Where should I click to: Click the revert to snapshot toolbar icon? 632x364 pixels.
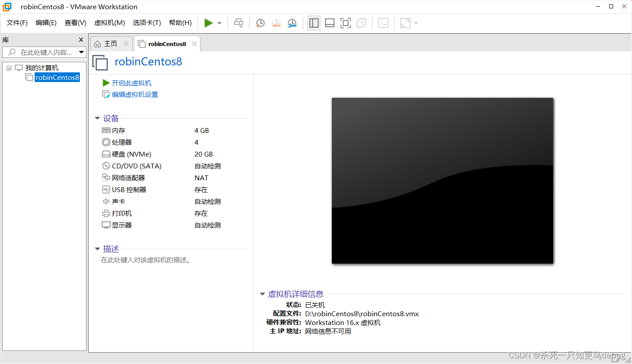(x=276, y=23)
